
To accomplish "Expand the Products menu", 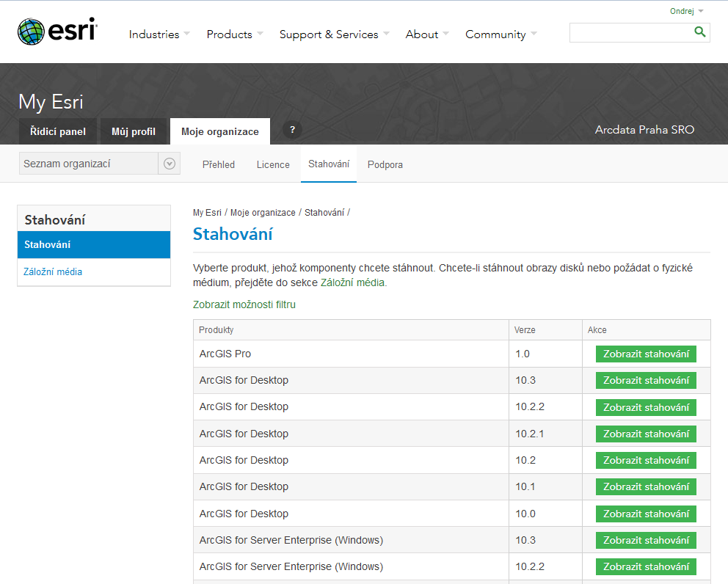I will 234,34.
